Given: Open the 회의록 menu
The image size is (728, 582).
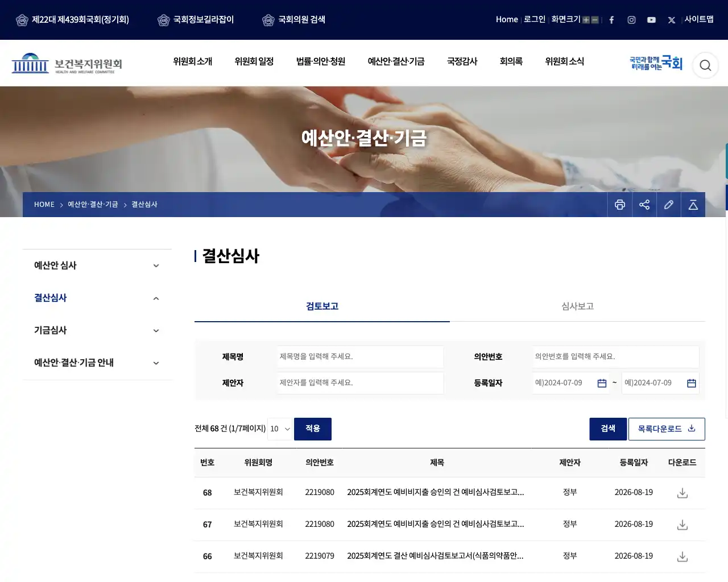Looking at the screenshot, I should 511,61.
